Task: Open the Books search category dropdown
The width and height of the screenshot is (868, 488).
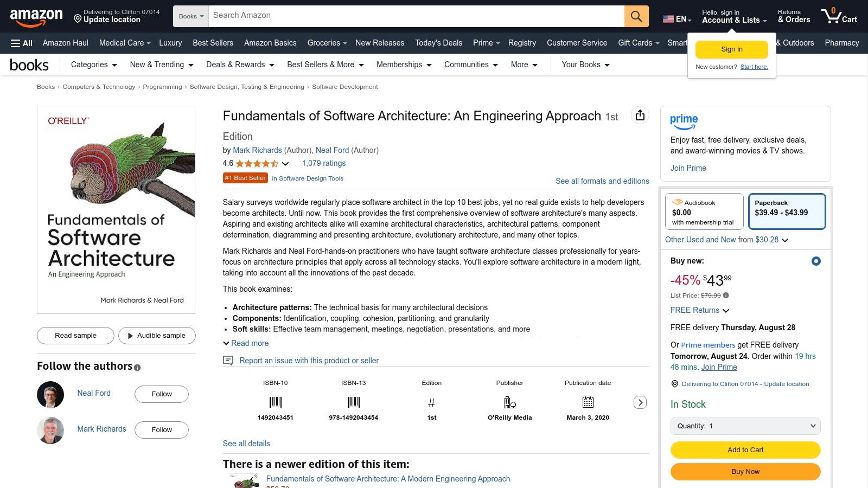Action: [x=191, y=16]
